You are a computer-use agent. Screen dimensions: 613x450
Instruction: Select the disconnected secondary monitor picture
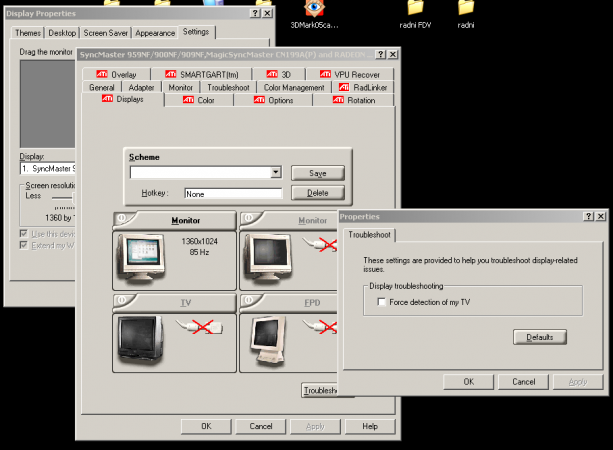(x=268, y=258)
